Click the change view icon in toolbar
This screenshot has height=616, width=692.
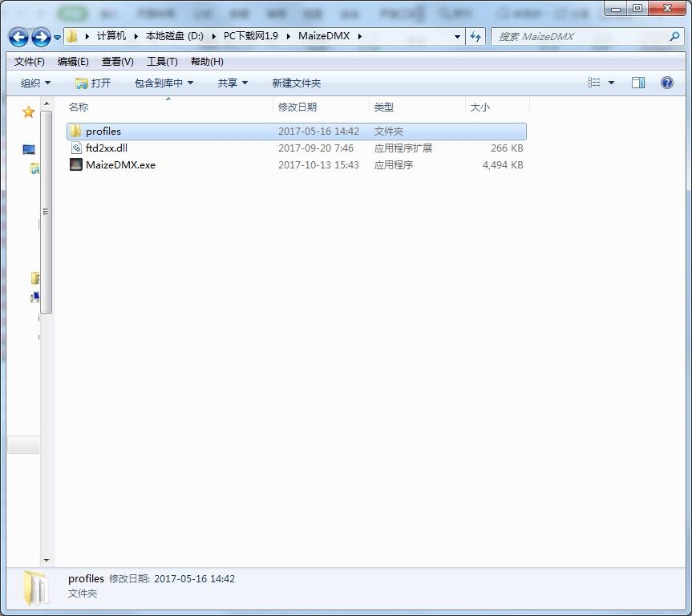click(x=593, y=83)
